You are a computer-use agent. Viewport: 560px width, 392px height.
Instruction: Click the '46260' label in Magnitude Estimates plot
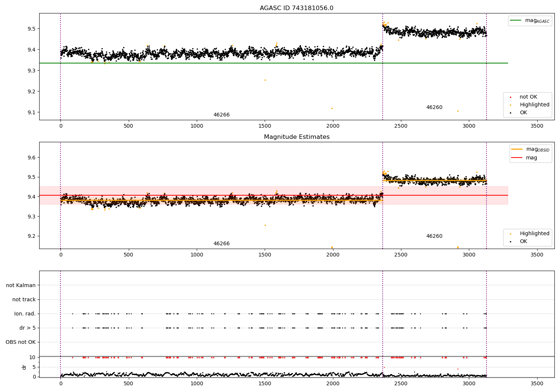point(434,236)
